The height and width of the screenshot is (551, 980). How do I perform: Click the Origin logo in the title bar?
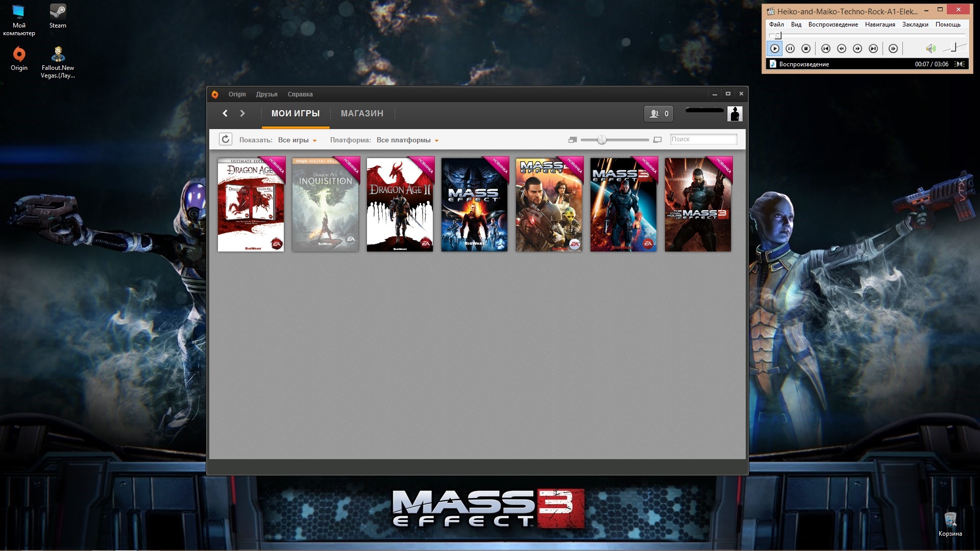tap(215, 94)
